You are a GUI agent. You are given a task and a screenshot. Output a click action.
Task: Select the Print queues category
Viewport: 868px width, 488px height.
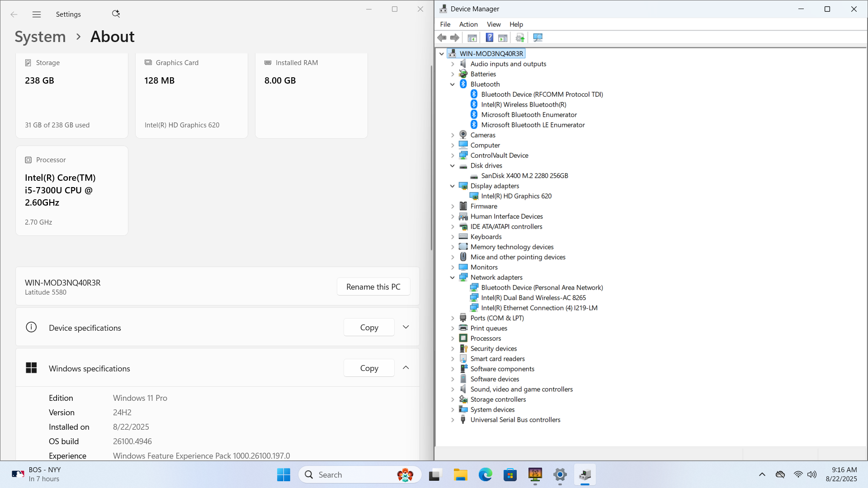click(489, 328)
